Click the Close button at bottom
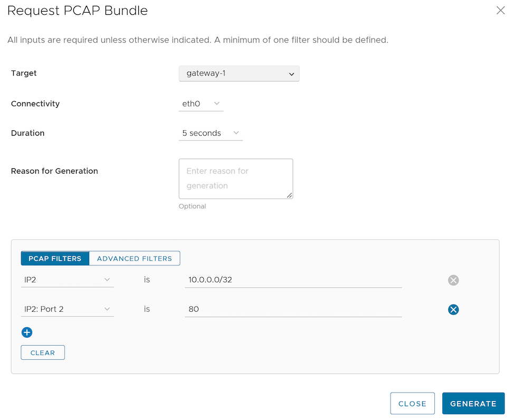Screen dimensions: 513x420 pyautogui.click(x=412, y=404)
